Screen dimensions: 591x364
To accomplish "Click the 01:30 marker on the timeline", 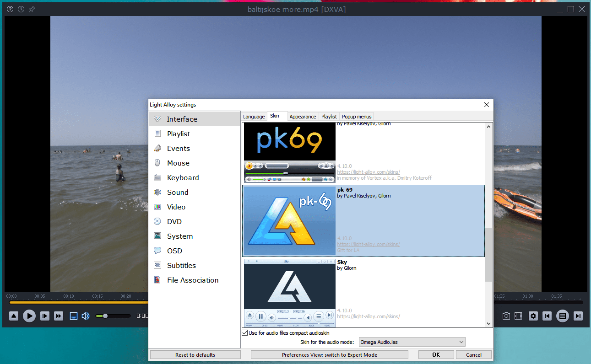I will point(528,296).
